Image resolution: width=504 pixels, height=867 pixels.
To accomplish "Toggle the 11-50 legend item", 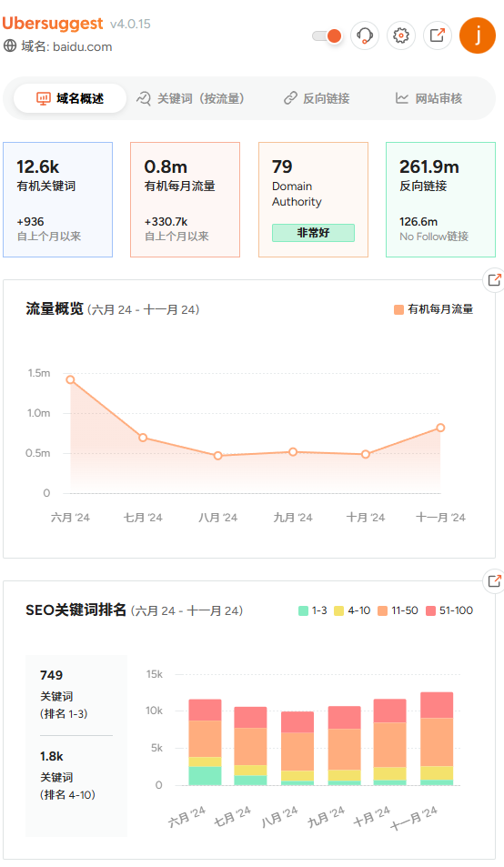I will click(x=398, y=610).
